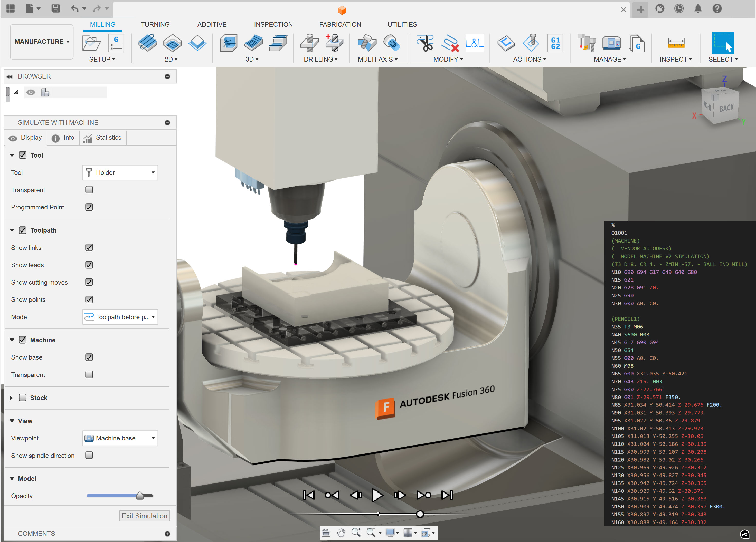
Task: Select the Swarf multi-axis tool
Action: tap(367, 43)
